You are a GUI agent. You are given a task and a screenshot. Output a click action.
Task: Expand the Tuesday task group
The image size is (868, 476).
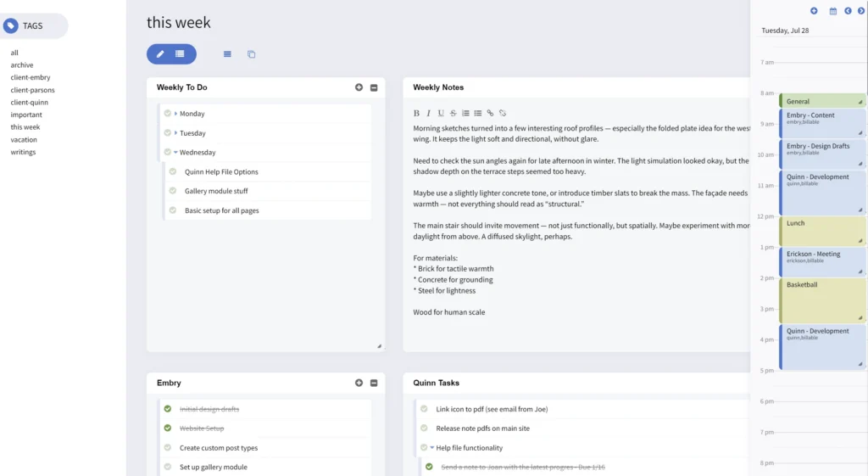176,133
